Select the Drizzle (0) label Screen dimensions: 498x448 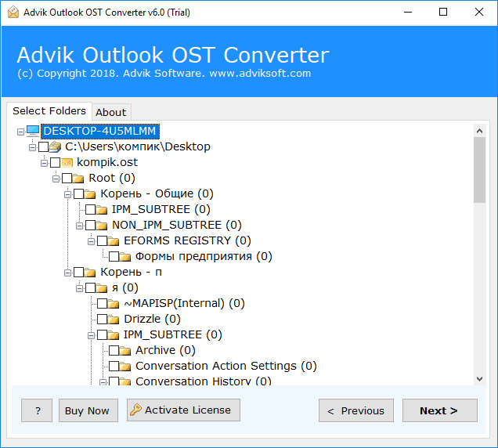click(x=152, y=319)
